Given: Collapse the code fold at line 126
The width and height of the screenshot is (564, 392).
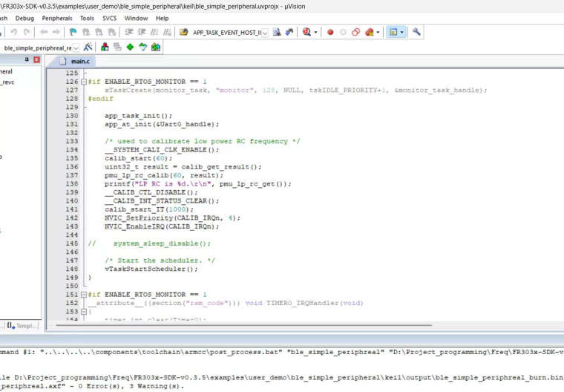Looking at the screenshot, I should coord(83,82).
